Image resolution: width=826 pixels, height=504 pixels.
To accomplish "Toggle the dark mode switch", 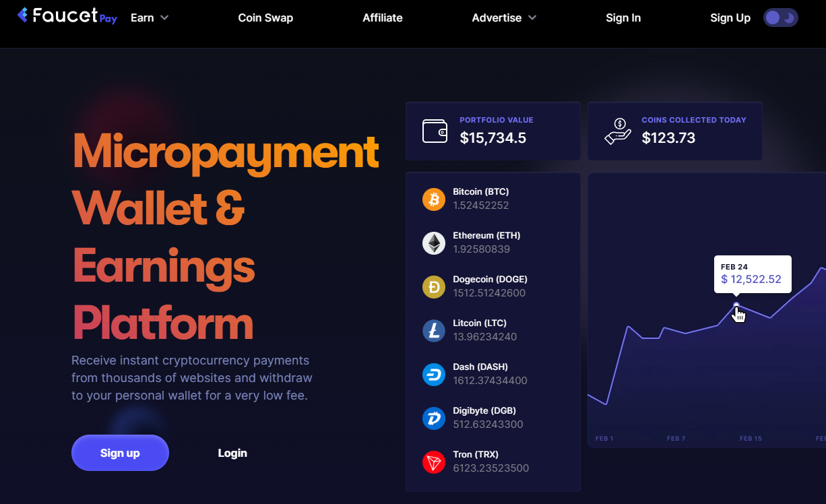I will pyautogui.click(x=780, y=17).
